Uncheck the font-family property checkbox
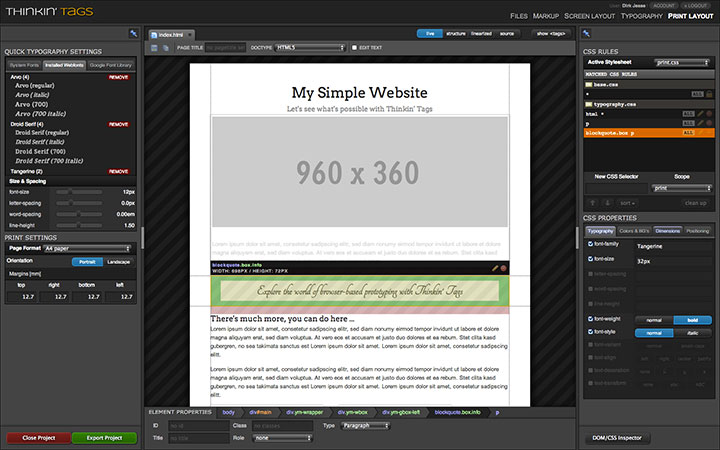The image size is (720, 450). pyautogui.click(x=590, y=244)
